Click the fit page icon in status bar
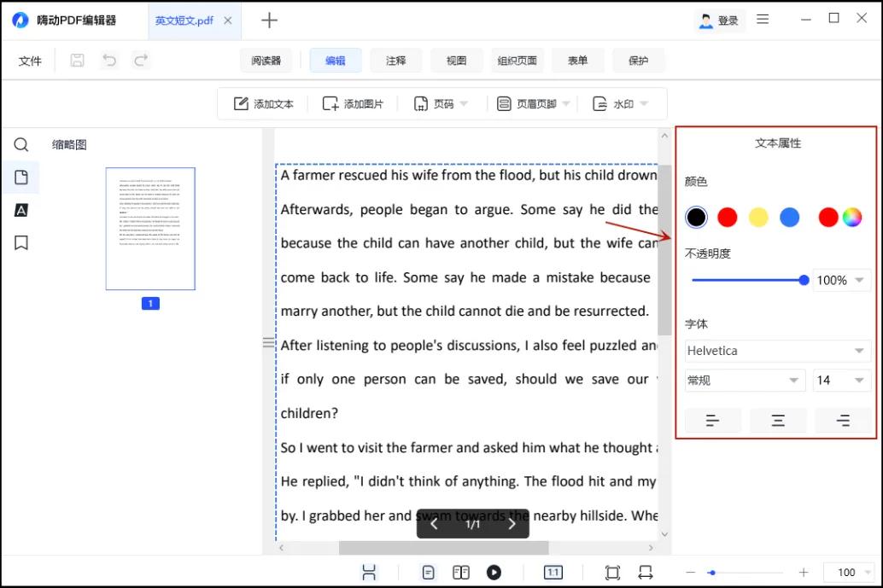Viewport: 883px width, 588px height. (x=612, y=573)
